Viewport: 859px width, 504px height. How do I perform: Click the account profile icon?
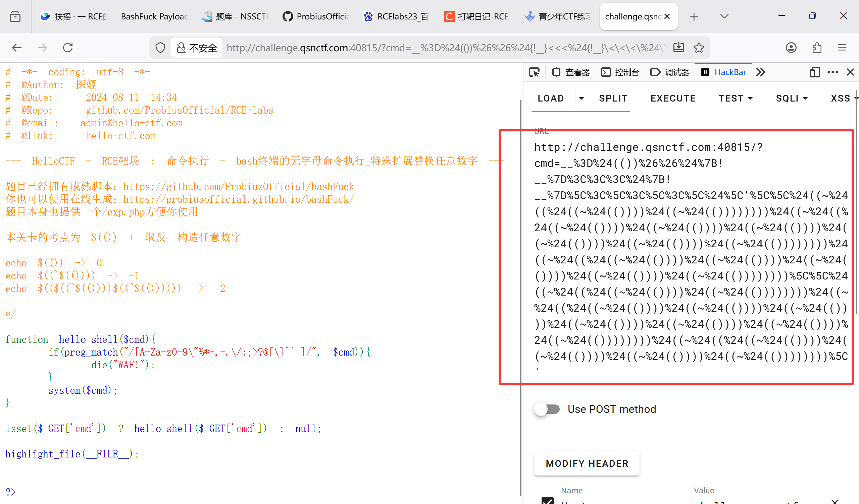[x=791, y=48]
